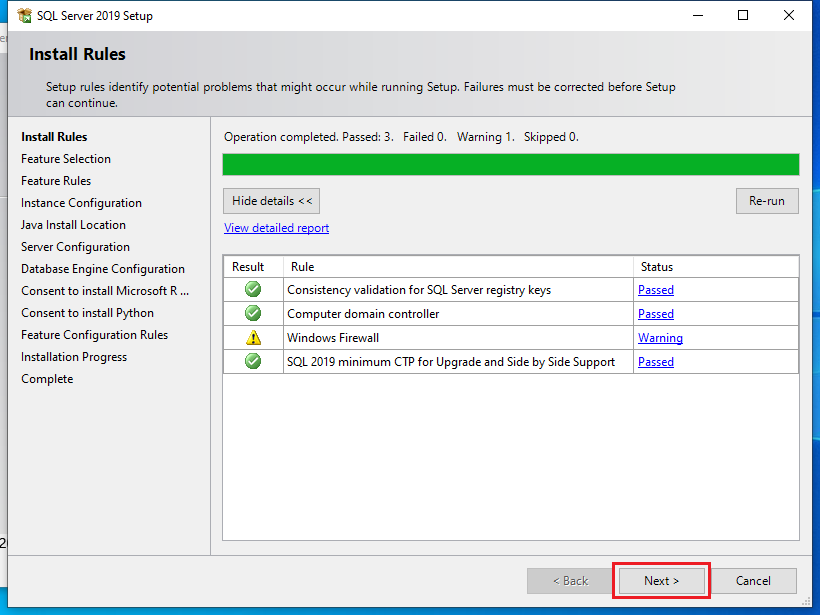Open the View detailed report link
Viewport: 820px width, 615px height.
pyautogui.click(x=276, y=228)
